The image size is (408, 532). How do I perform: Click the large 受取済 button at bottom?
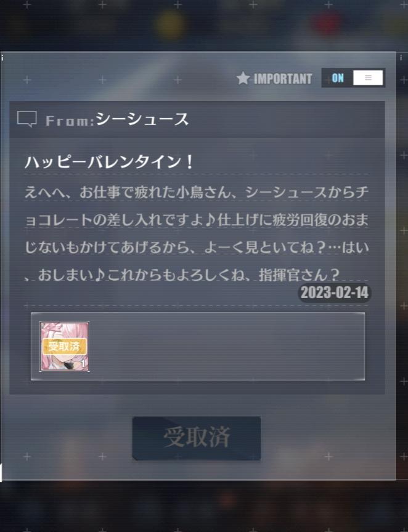197,438
